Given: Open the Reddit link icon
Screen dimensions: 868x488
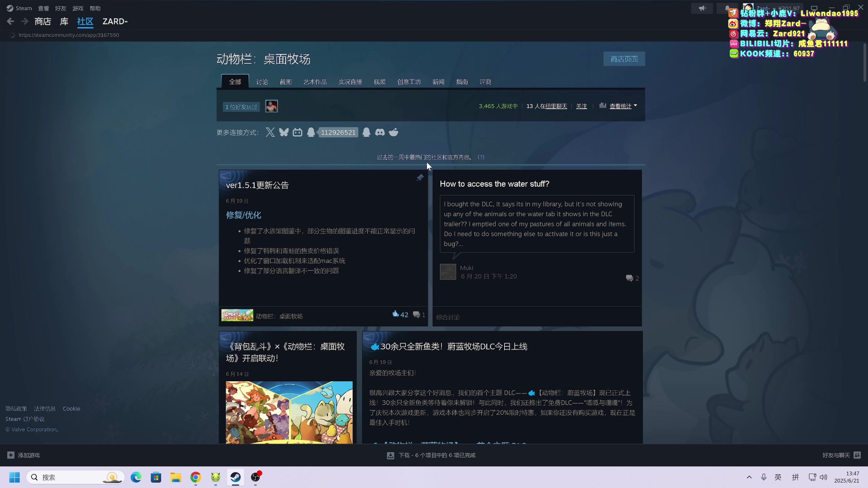Looking at the screenshot, I should pyautogui.click(x=393, y=132).
